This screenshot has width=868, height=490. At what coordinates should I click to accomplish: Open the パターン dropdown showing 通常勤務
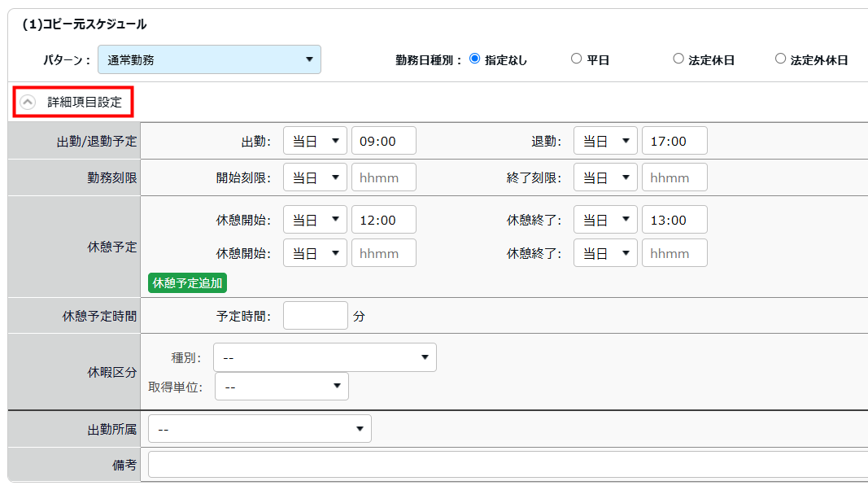pyautogui.click(x=209, y=59)
